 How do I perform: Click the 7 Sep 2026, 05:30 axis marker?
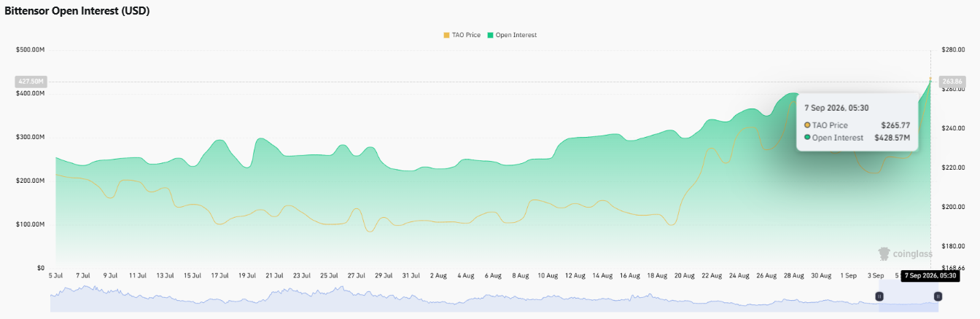pyautogui.click(x=930, y=276)
